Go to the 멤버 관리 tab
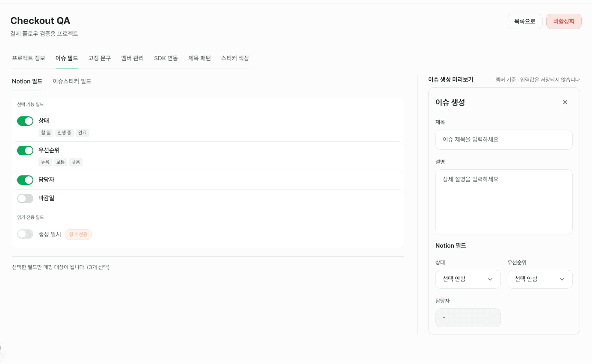592x364 pixels. pos(133,58)
